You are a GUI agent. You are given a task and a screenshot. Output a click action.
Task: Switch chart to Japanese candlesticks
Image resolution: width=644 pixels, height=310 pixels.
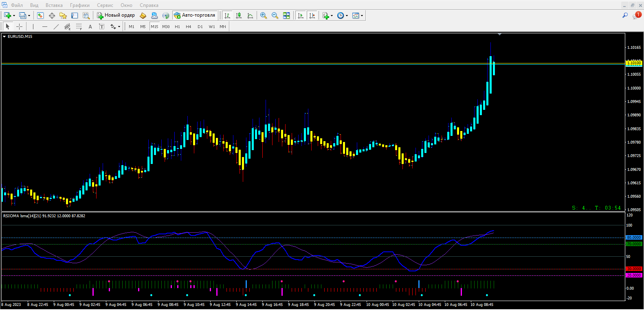pos(239,15)
